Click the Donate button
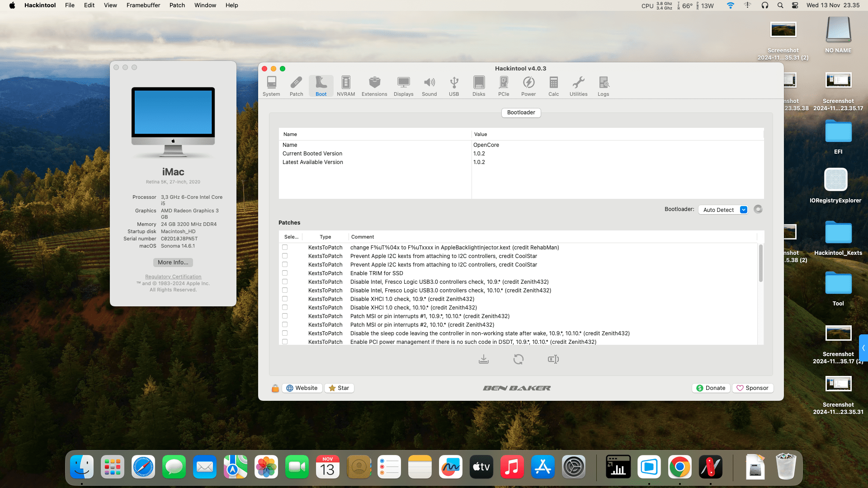This screenshot has height=488, width=868. coord(711,388)
